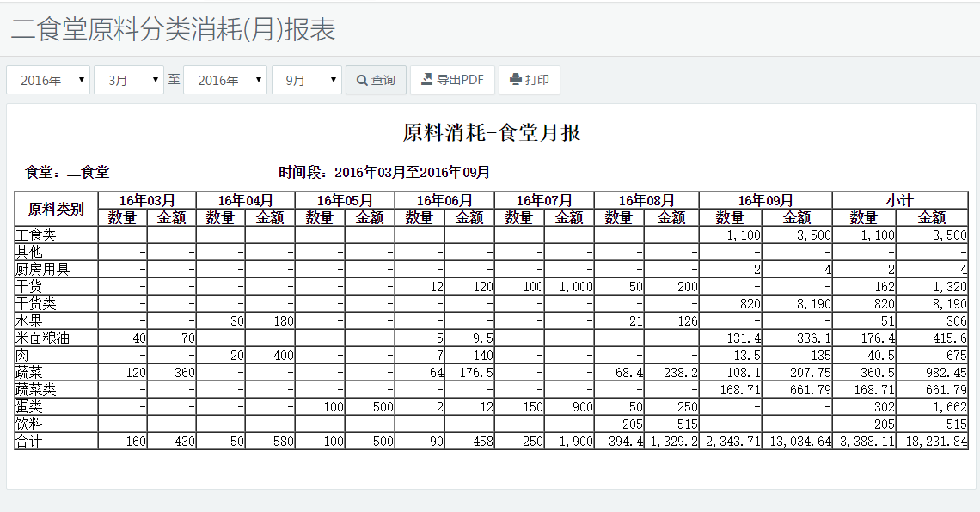Select the 16年09月 column header
The image size is (980, 512).
(x=765, y=200)
